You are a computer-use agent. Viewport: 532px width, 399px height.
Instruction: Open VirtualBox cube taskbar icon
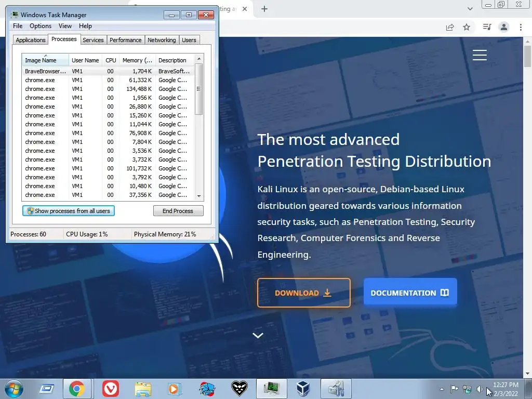[x=303, y=389]
